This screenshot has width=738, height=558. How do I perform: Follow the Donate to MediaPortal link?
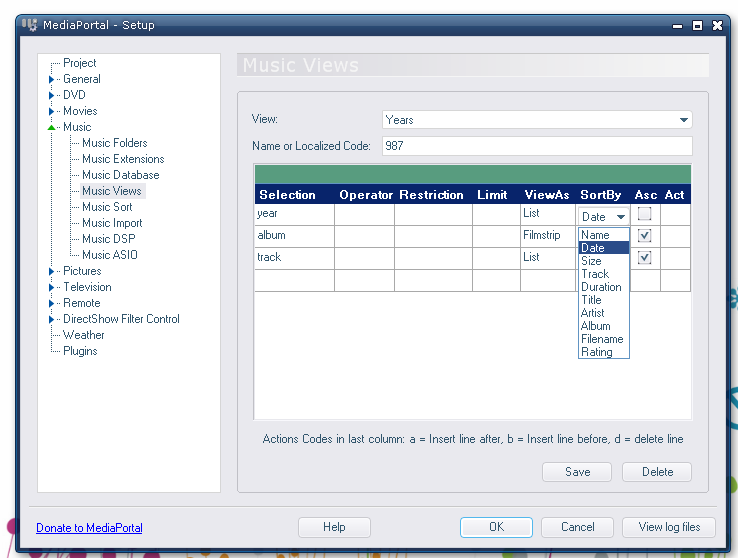click(89, 528)
